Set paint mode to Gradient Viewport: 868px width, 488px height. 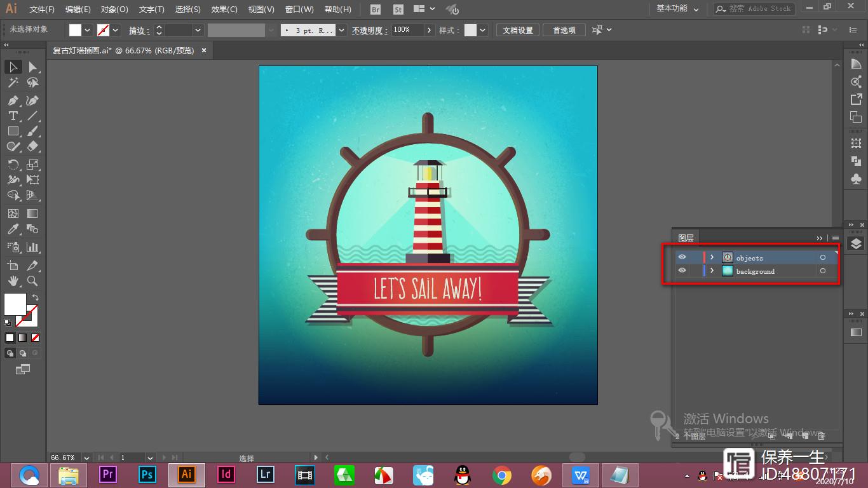click(22, 337)
